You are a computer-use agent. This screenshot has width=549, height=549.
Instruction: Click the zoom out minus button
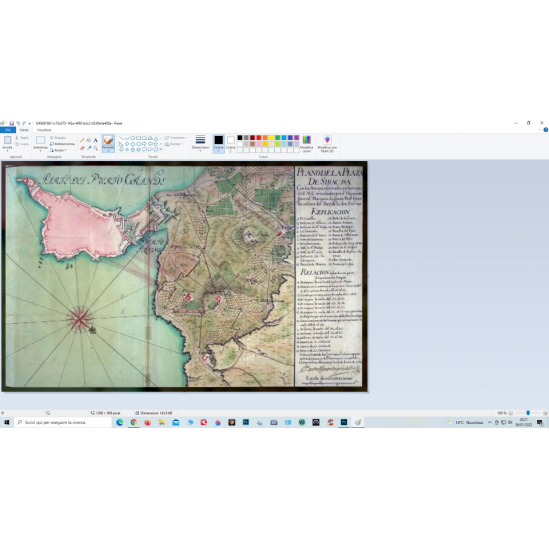(510, 413)
